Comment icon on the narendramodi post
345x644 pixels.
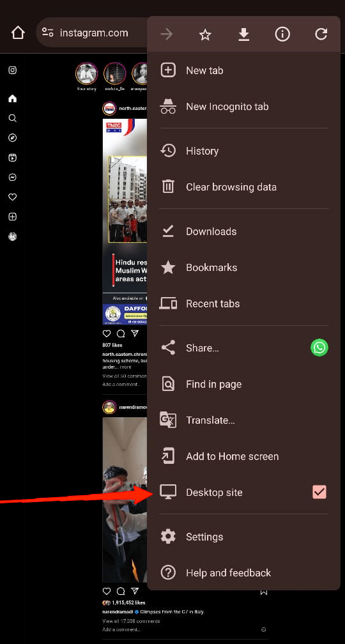point(121,592)
